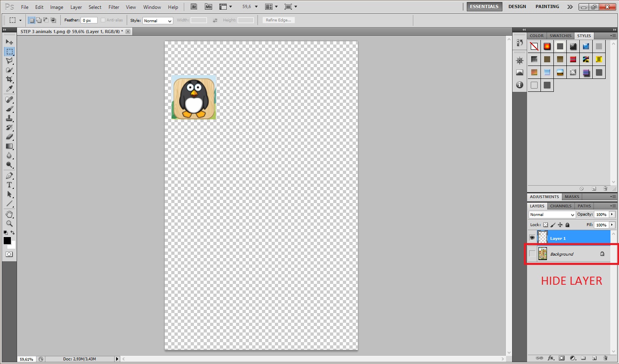Click the Layer 1 thumbnail
The height and width of the screenshot is (364, 619).
click(542, 237)
